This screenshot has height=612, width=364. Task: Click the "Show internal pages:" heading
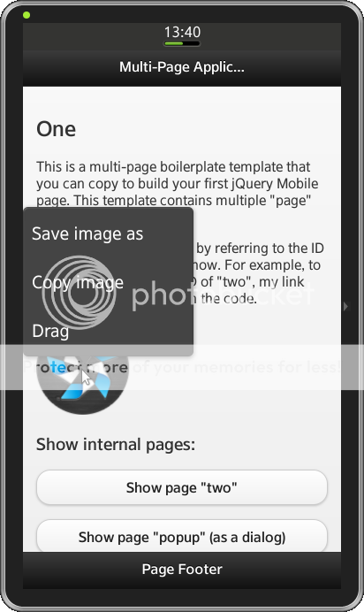click(116, 445)
